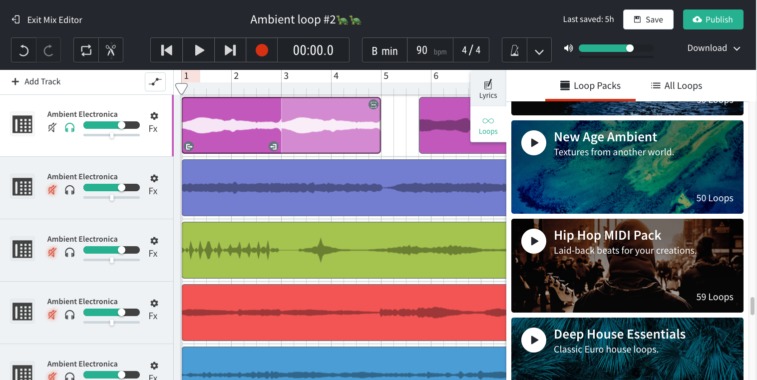Select instrument icon of violet-blue region track
Screen dimensions: 757x380
click(x=22, y=187)
